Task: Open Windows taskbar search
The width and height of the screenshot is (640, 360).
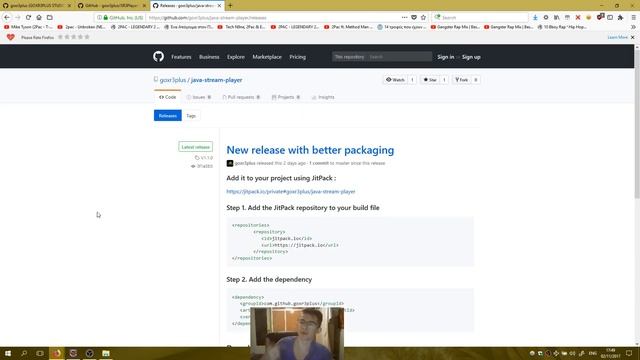Action: 24,353
